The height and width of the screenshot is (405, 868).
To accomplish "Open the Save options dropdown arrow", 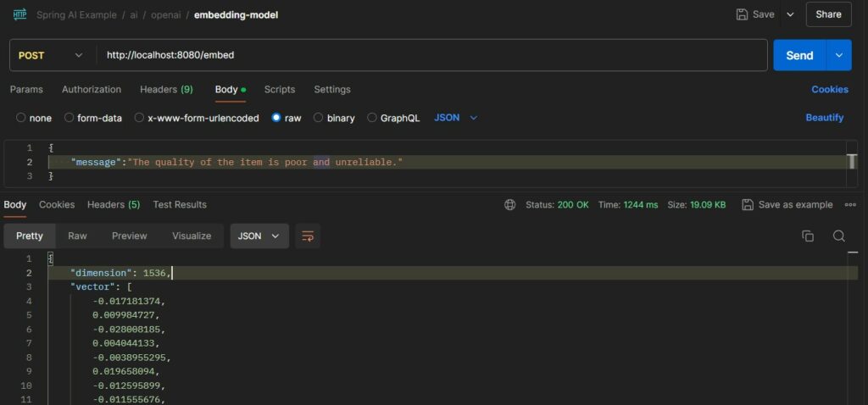I will pyautogui.click(x=790, y=14).
